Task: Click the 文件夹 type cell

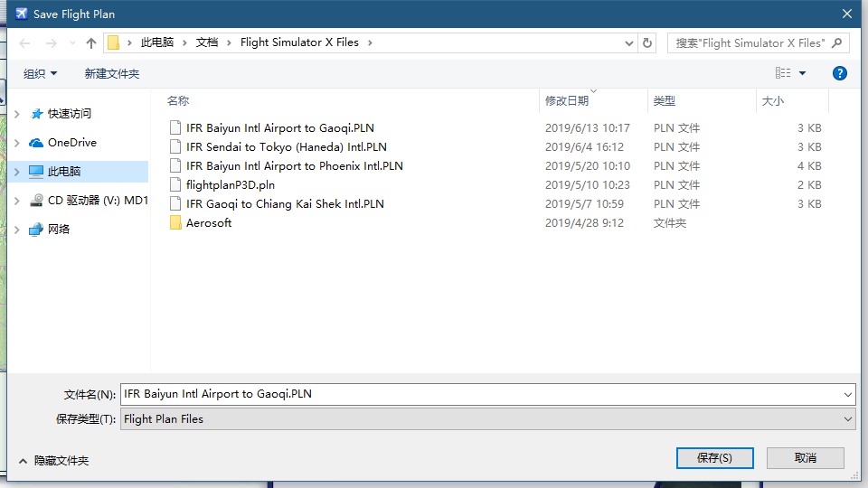Action: click(670, 223)
